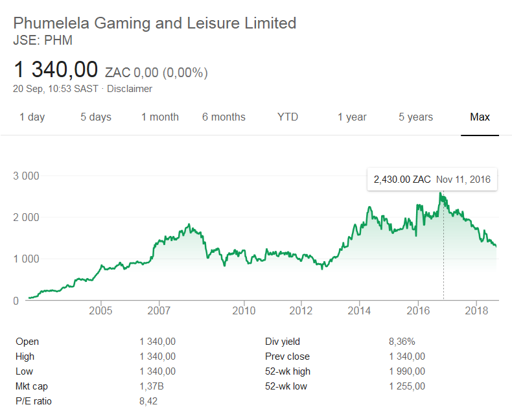Select the Max range tab
The image size is (512, 420).
[480, 117]
